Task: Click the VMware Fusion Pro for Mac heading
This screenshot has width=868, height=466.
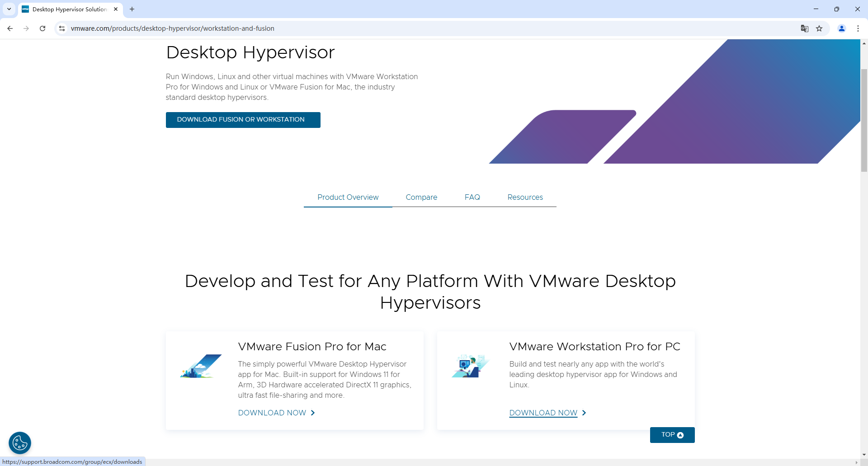Action: point(312,347)
